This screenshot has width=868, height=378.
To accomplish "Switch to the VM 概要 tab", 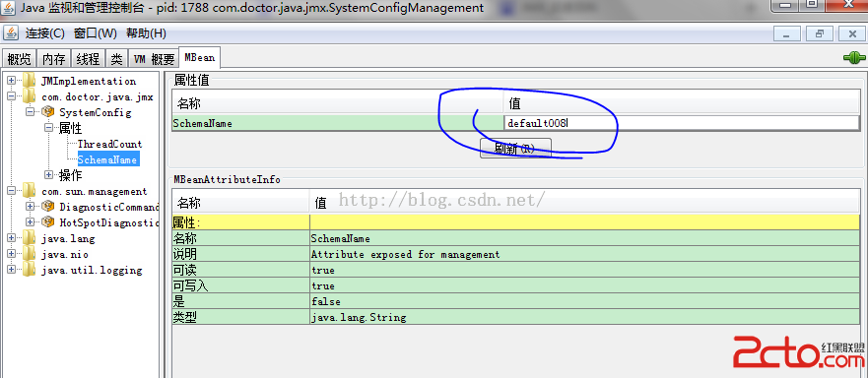I will [154, 59].
